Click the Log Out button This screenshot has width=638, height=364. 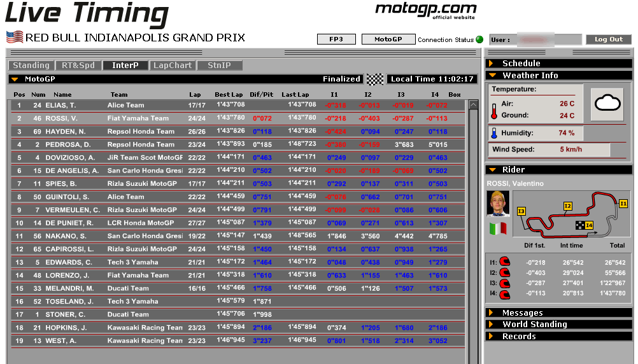(609, 39)
